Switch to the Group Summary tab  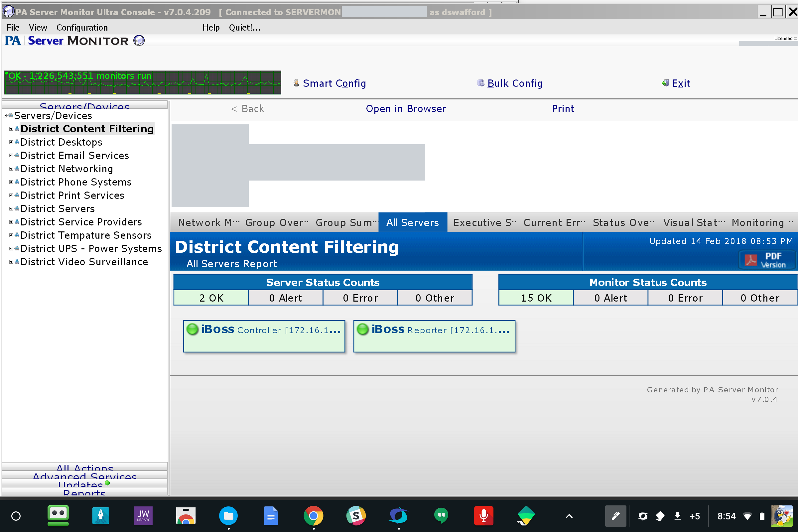tap(346, 222)
